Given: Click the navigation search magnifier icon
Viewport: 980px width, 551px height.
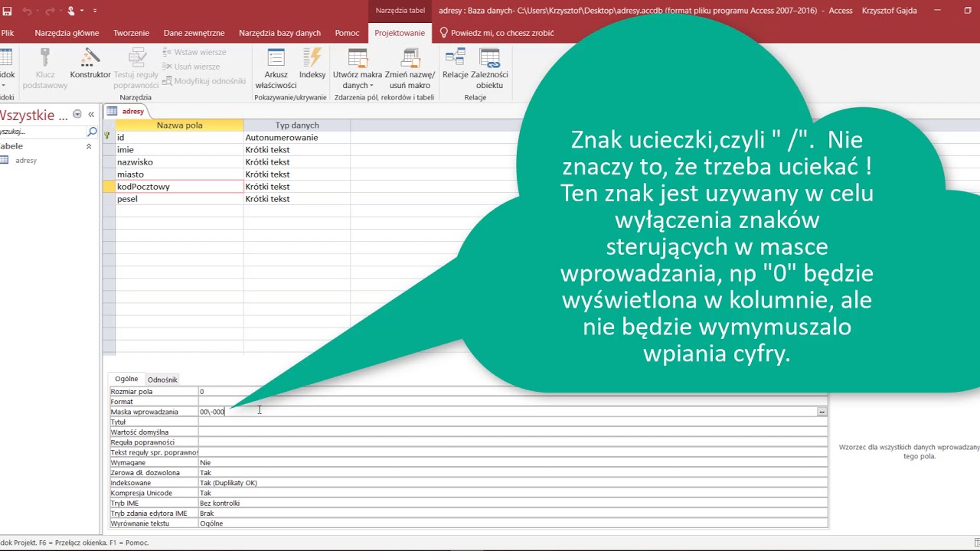Looking at the screenshot, I should point(93,132).
